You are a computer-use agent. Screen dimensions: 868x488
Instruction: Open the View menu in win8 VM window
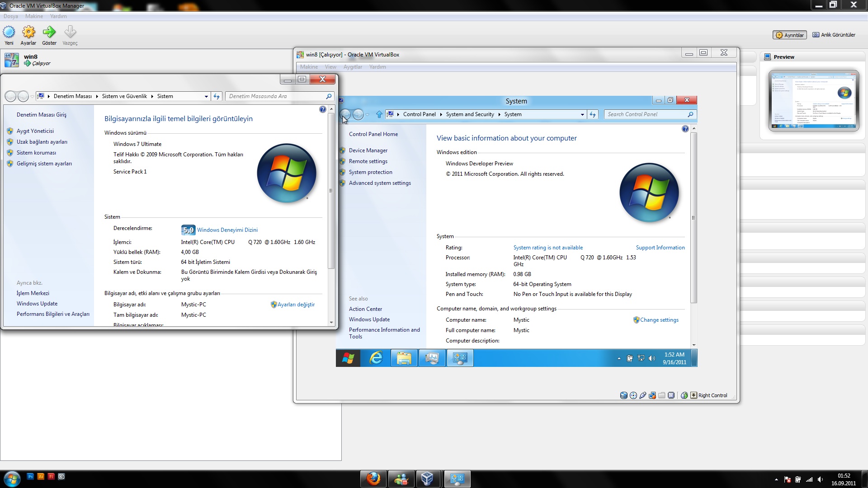tap(330, 67)
